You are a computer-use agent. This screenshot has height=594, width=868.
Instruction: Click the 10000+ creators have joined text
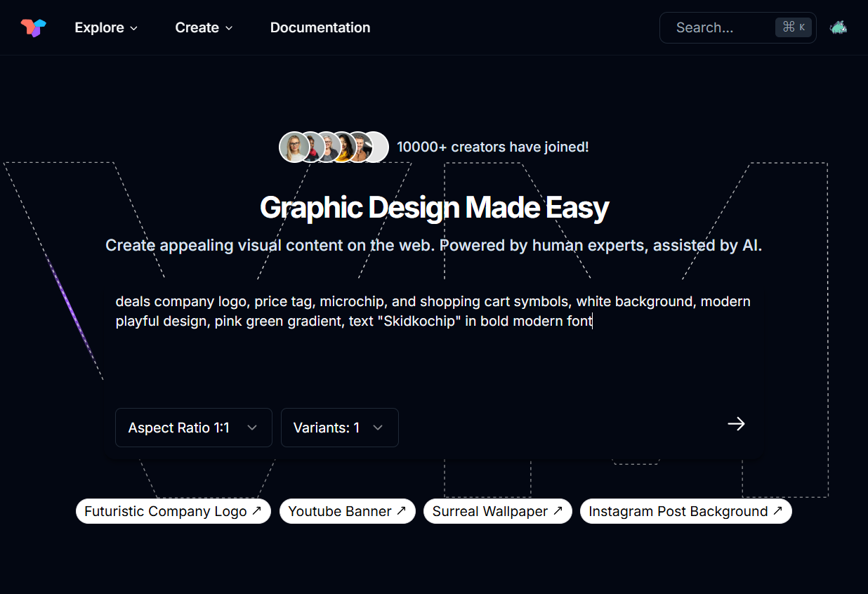pyautogui.click(x=492, y=147)
